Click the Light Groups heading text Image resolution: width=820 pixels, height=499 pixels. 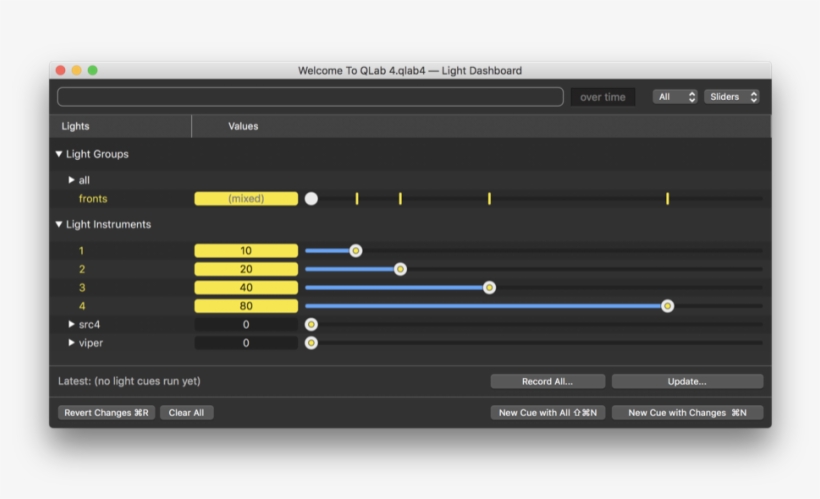pyautogui.click(x=97, y=154)
